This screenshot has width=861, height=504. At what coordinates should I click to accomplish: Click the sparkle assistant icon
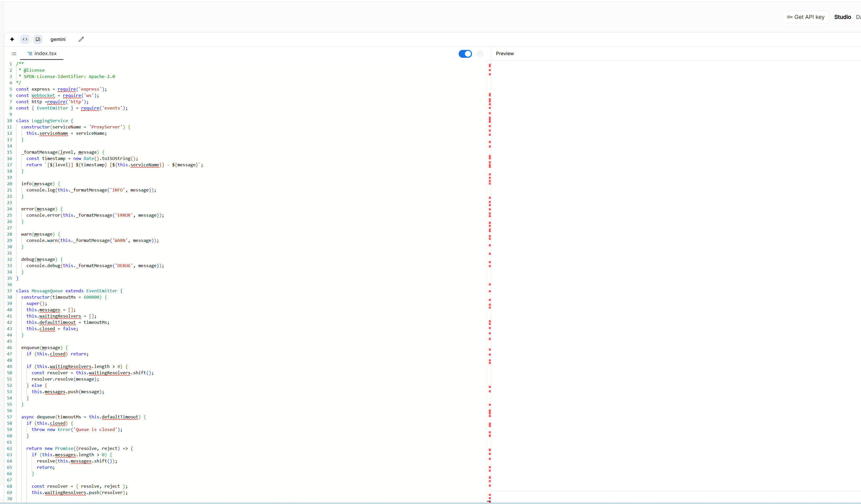pos(12,39)
